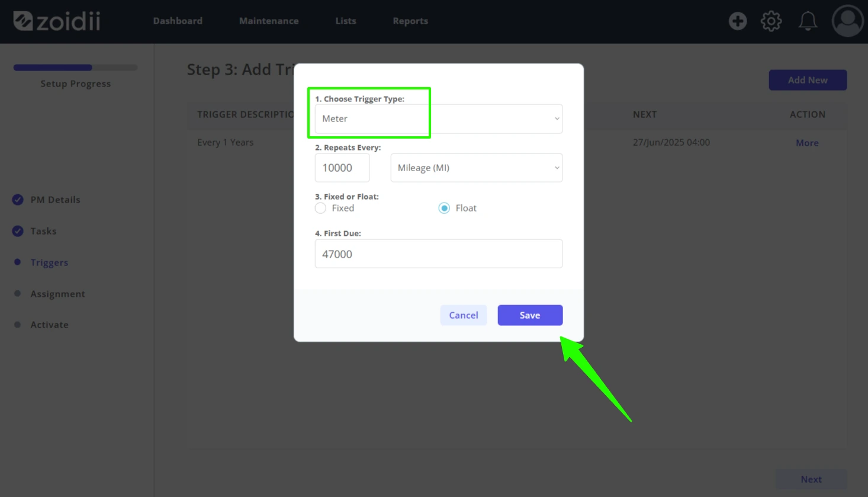Open the Maintenance menu
Screen dimensions: 868x497
[x=269, y=21]
